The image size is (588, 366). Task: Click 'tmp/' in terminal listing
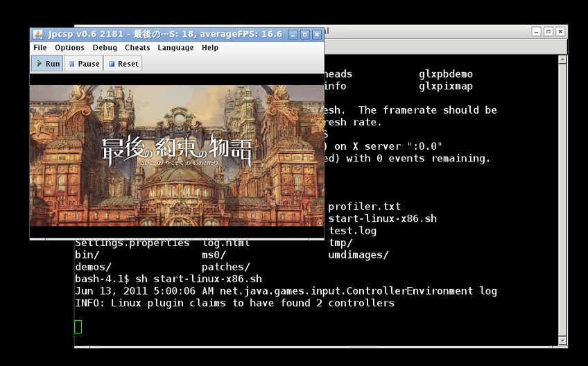tap(340, 243)
